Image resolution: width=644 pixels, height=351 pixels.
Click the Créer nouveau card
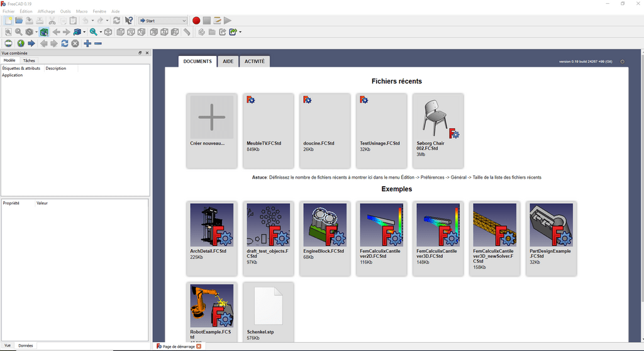211,131
